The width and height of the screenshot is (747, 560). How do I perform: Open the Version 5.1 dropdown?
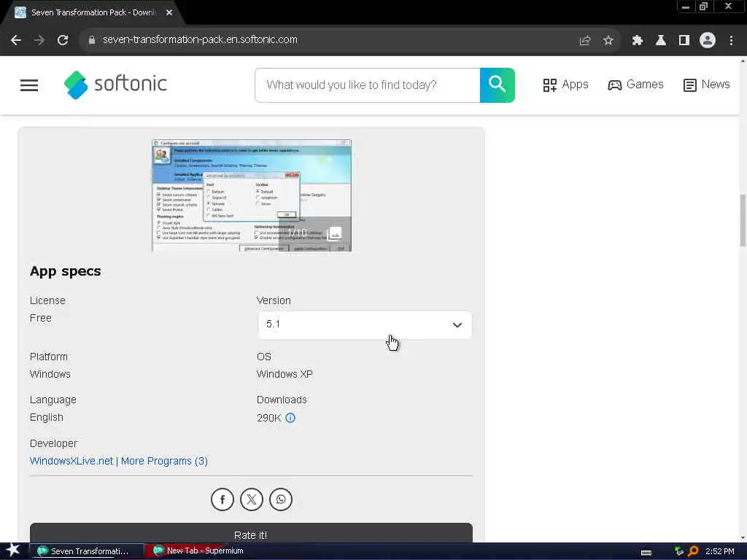tap(365, 324)
